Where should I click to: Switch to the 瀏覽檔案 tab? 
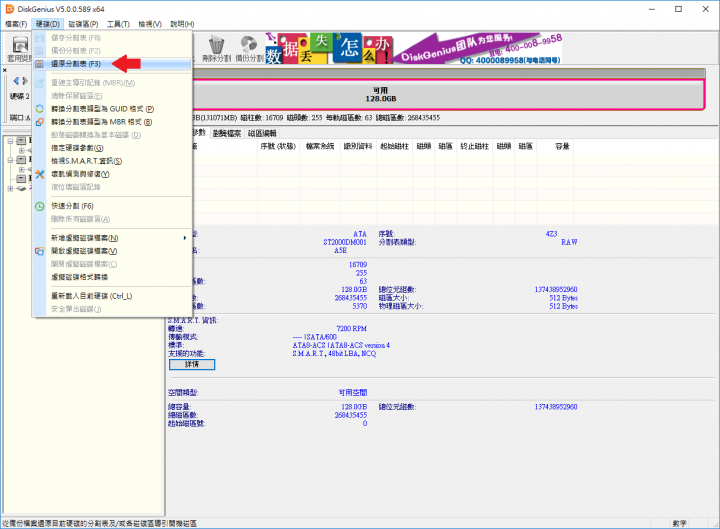(x=226, y=133)
